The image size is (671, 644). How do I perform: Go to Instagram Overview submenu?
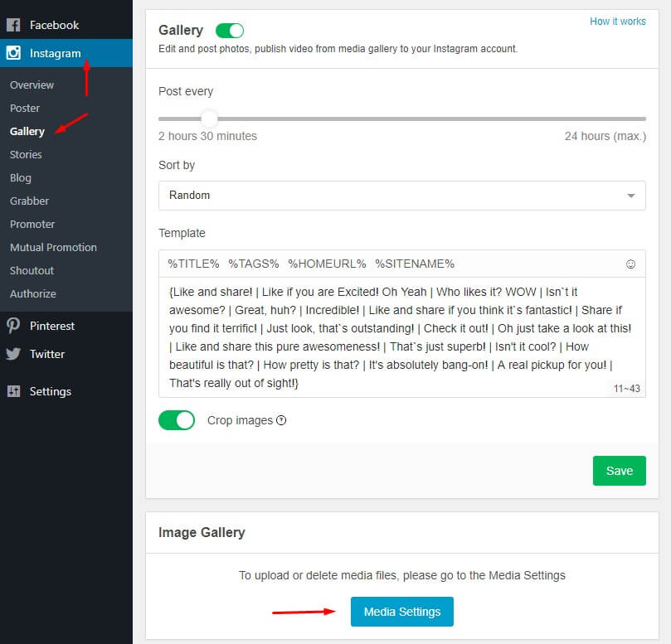(x=32, y=85)
